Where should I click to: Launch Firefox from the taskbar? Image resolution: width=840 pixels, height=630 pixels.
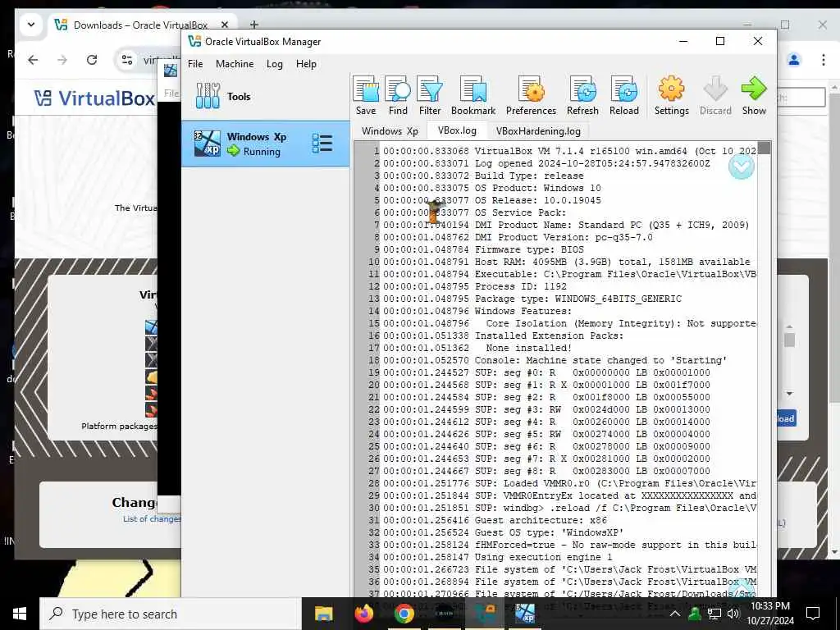click(364, 614)
